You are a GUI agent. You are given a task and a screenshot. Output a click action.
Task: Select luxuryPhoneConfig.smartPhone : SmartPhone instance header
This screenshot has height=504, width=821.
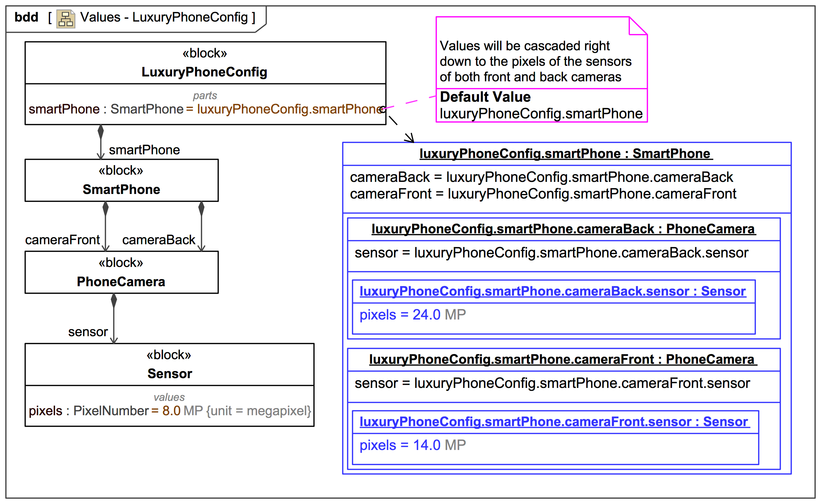(x=565, y=154)
